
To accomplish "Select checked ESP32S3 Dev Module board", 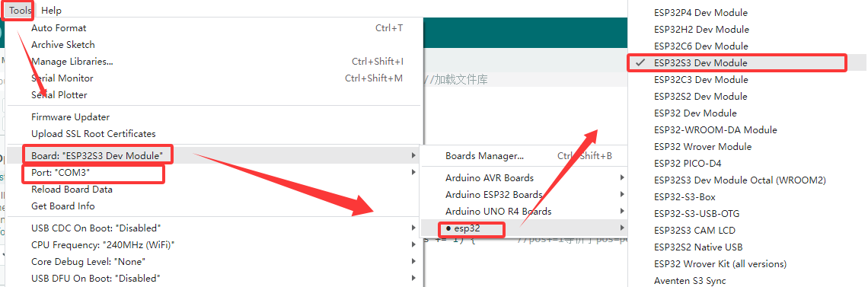I will [x=748, y=63].
